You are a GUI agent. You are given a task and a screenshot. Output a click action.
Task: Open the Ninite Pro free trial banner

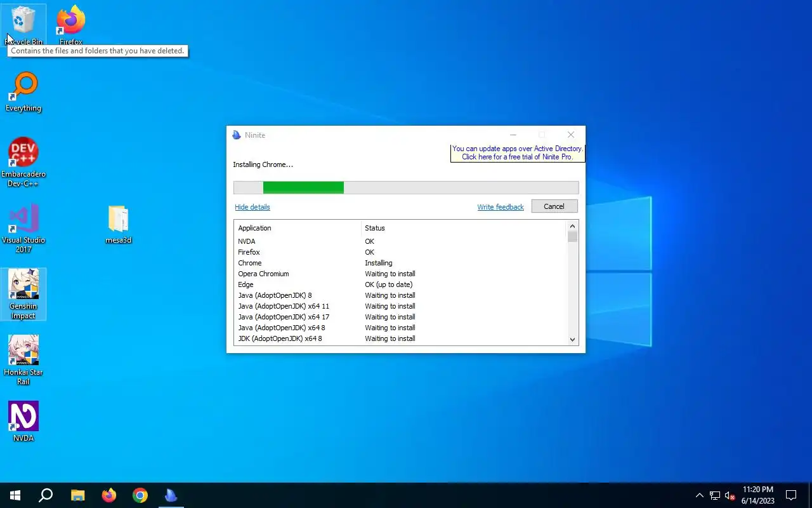pos(518,153)
